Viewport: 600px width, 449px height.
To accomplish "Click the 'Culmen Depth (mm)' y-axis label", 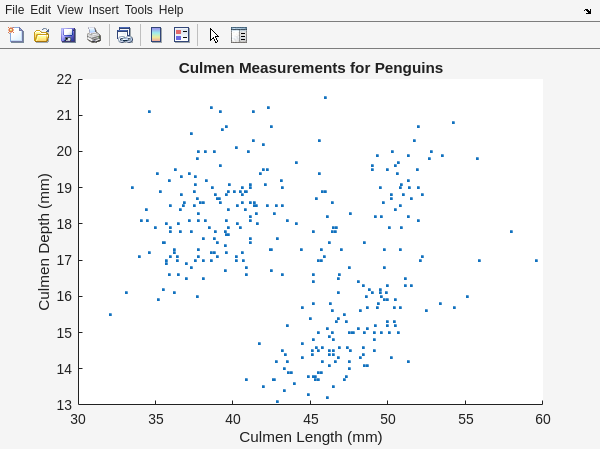I will click(x=44, y=241).
